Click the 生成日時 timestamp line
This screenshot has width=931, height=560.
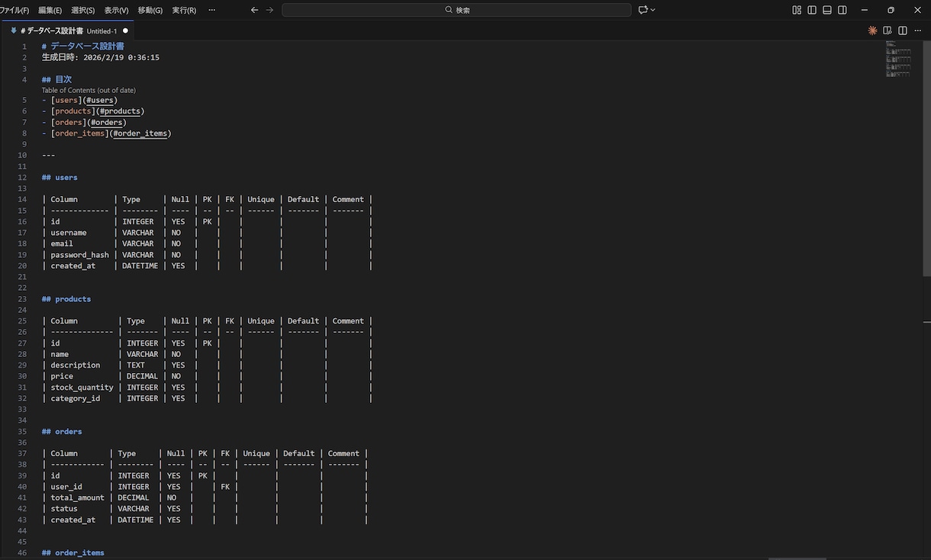(x=101, y=57)
